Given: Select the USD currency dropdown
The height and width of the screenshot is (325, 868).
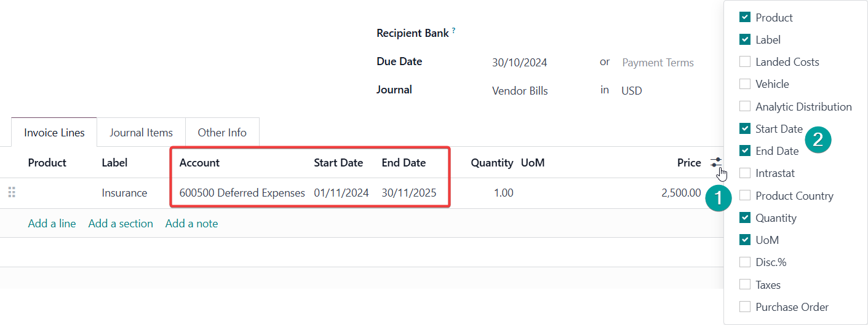Looking at the screenshot, I should coord(631,91).
